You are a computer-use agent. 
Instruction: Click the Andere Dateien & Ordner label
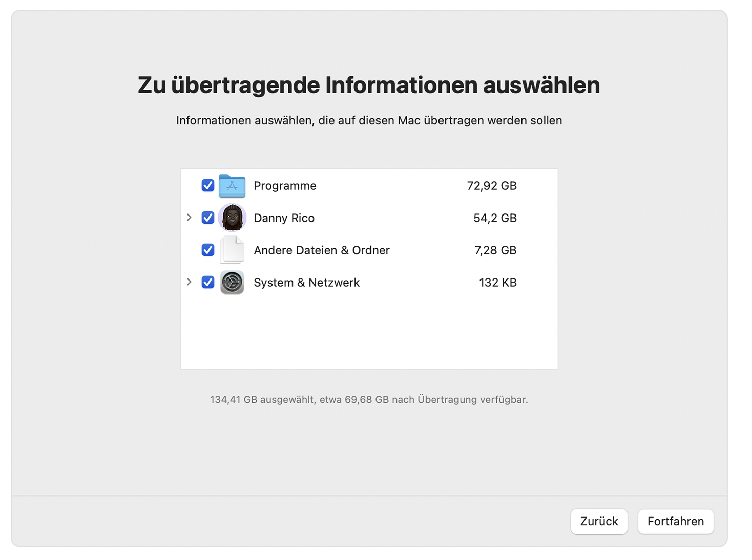pos(322,250)
